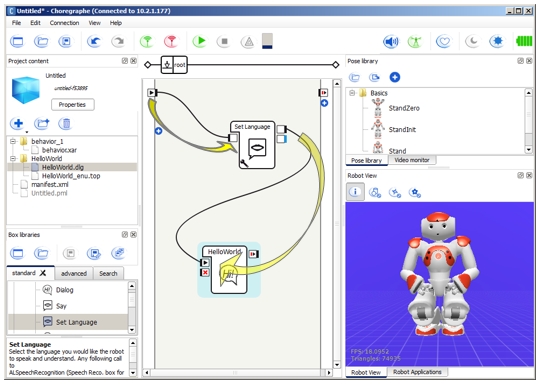Select the StandInit pose
The height and width of the screenshot is (386, 538).
[402, 130]
